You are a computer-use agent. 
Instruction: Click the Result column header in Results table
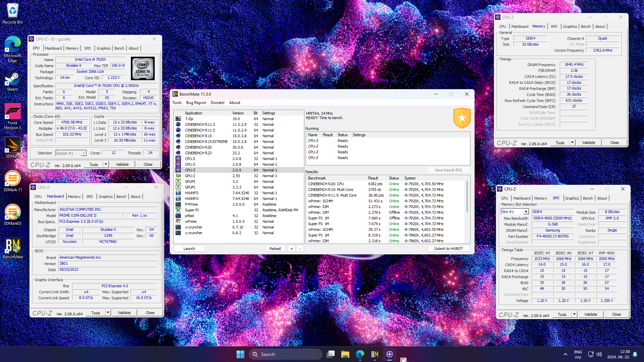coord(377,178)
